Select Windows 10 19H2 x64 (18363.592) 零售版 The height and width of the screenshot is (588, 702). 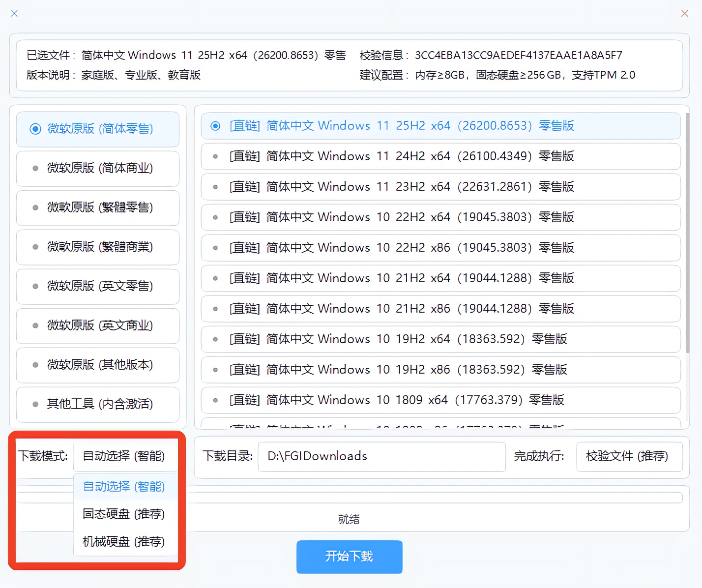click(x=441, y=339)
